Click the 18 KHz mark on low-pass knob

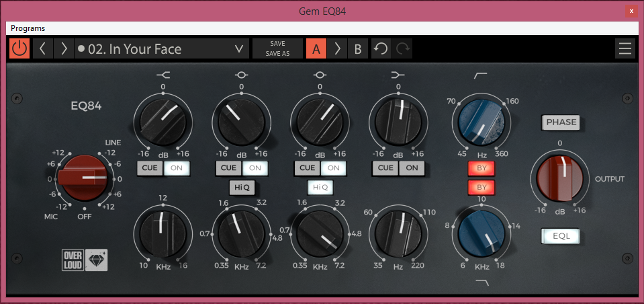(501, 266)
